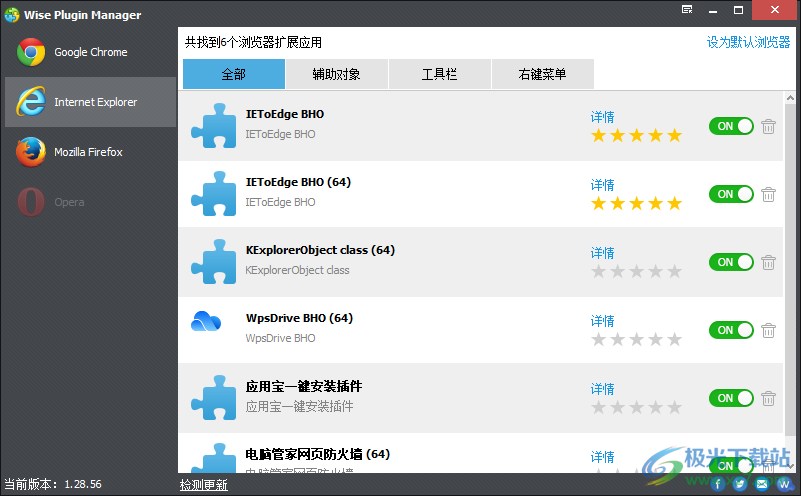Screen dimensions: 801x496
Task: Switch to the 右键菜单 tab
Action: click(x=543, y=74)
